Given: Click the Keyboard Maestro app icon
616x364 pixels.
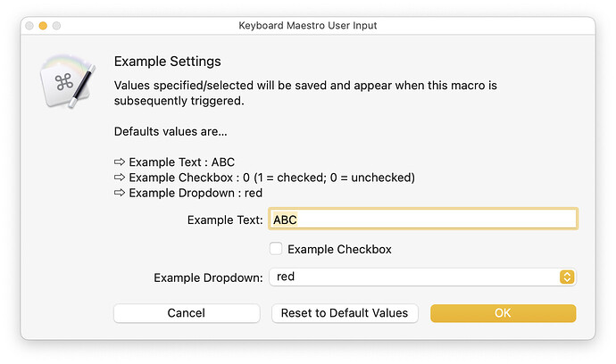Looking at the screenshot, I should pos(68,82).
